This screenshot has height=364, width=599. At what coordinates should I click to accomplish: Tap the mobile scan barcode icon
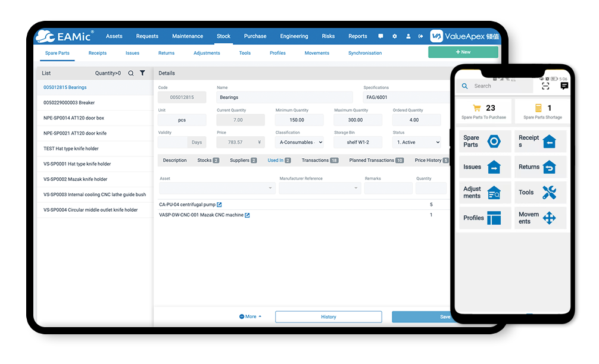pos(545,86)
